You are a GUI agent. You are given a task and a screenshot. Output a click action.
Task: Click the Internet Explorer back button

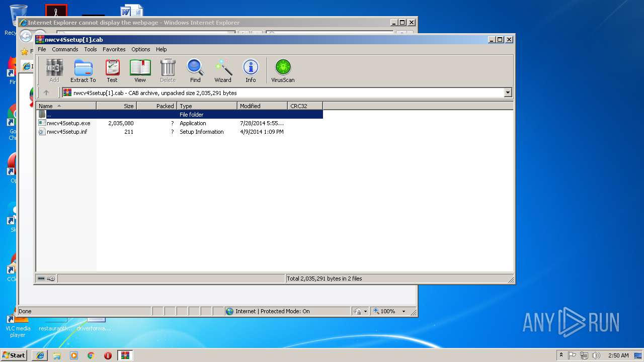click(x=26, y=36)
